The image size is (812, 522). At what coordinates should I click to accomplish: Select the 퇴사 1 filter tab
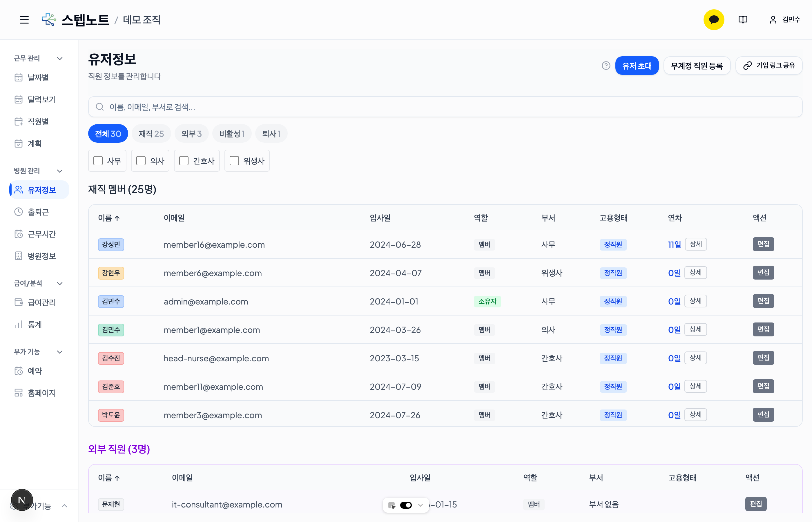(271, 134)
